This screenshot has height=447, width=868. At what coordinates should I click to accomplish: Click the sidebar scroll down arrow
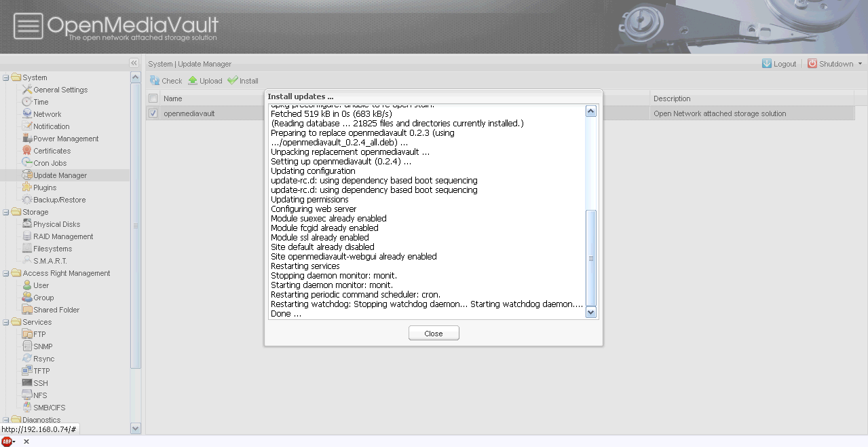tap(135, 428)
